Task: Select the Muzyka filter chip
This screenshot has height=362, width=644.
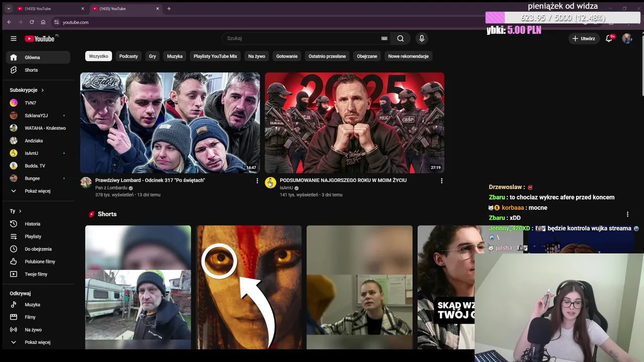Action: [x=175, y=56]
